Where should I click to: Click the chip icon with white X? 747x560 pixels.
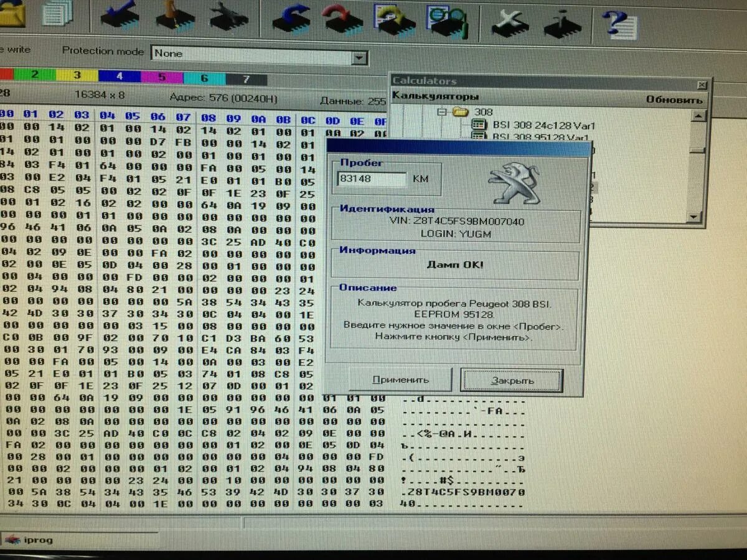[x=509, y=22]
